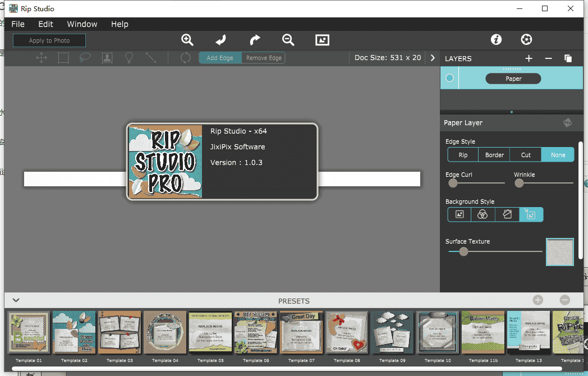Image resolution: width=588 pixels, height=376 pixels.
Task: Toggle visibility circle of Paper layer
Action: pyautogui.click(x=449, y=79)
